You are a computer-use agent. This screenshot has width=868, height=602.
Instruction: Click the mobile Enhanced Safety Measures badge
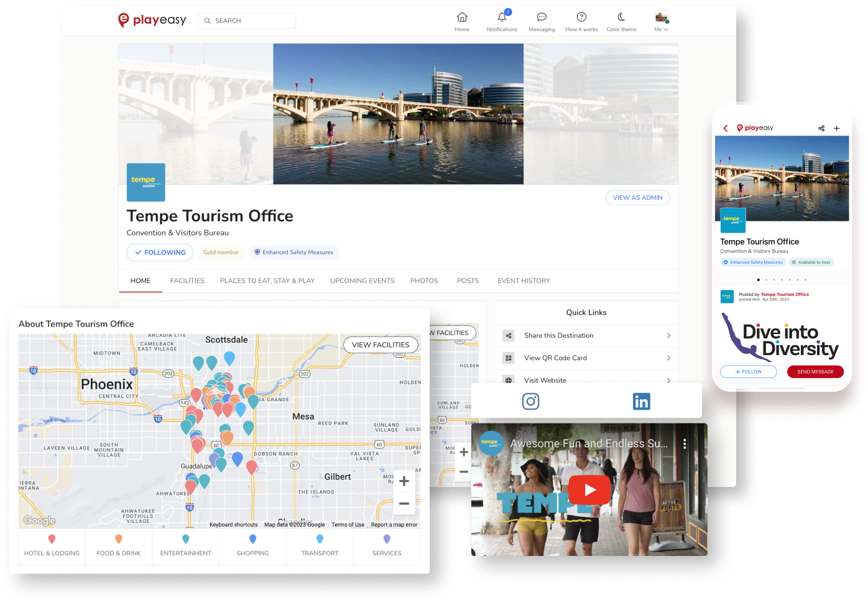[x=753, y=262]
